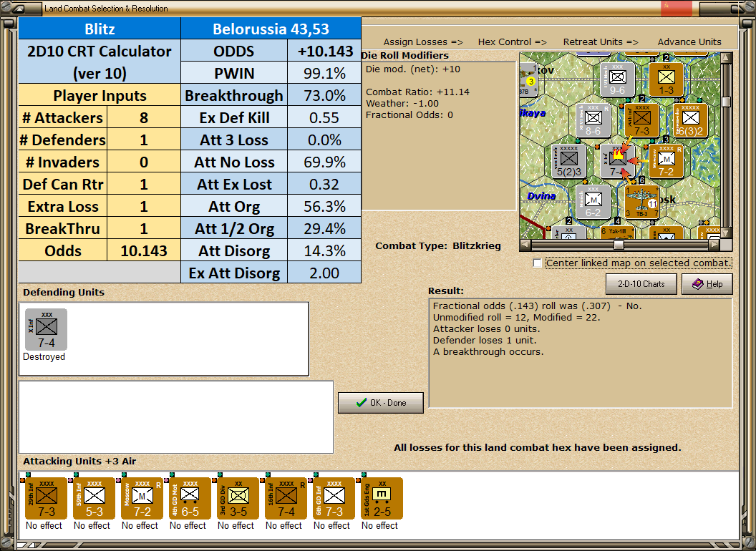This screenshot has height=551, width=756.
Task: Click the brown 7-2 Moscow unit on map
Action: (x=666, y=161)
